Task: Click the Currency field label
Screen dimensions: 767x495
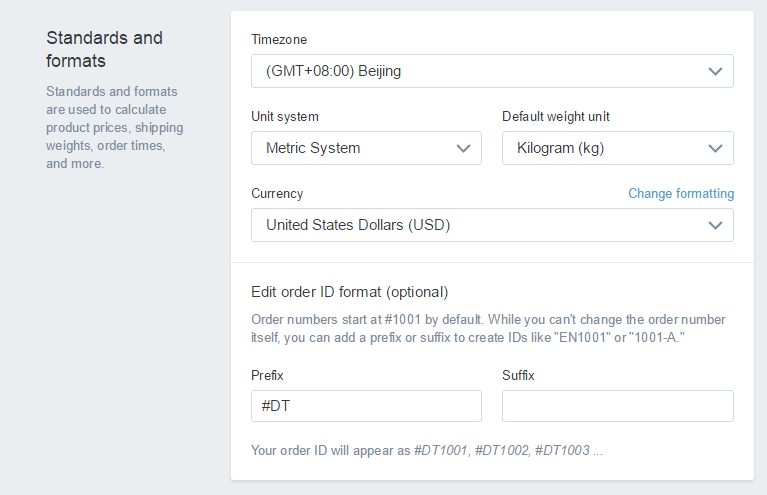Action: tap(277, 194)
